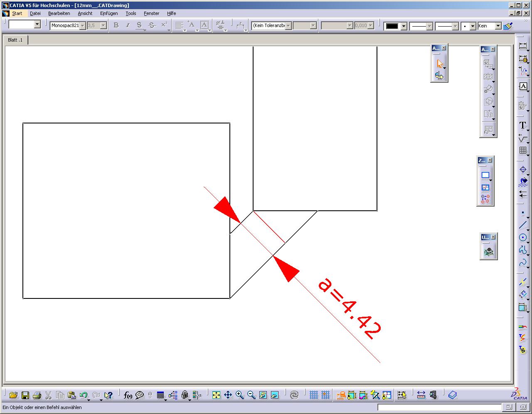Click the Copy Object Format paintbrush
Viewport: 532px width, 414px height.
[507, 26]
